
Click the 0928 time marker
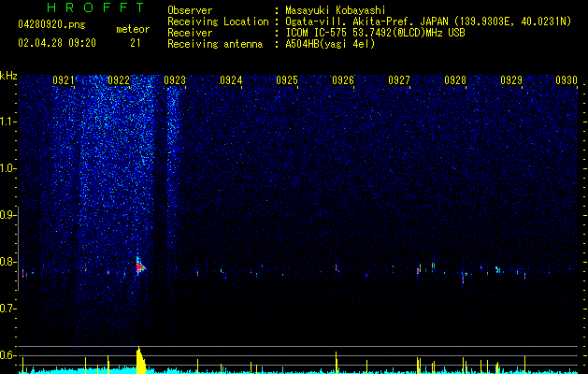(455, 80)
